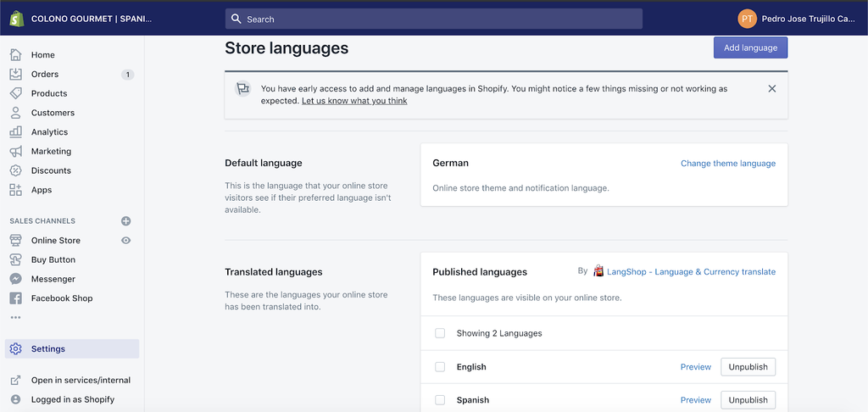Expand more sales channels via ellipsis

coord(14,318)
